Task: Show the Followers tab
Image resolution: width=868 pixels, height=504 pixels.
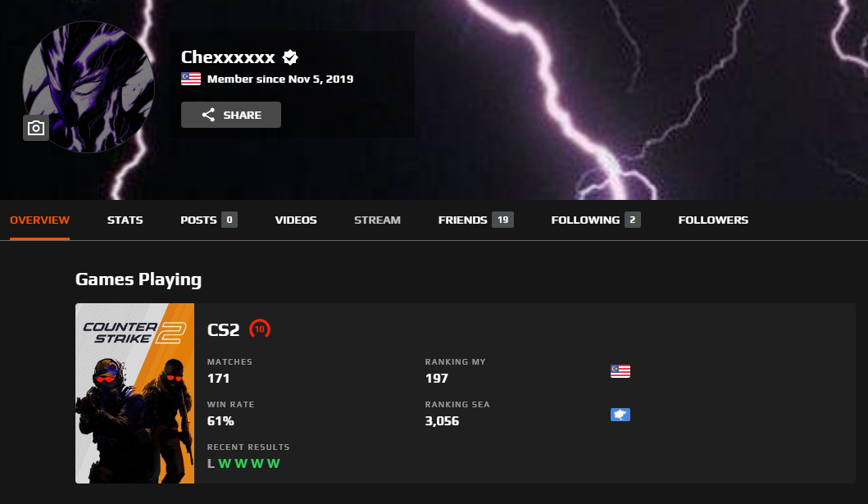Action: click(713, 220)
